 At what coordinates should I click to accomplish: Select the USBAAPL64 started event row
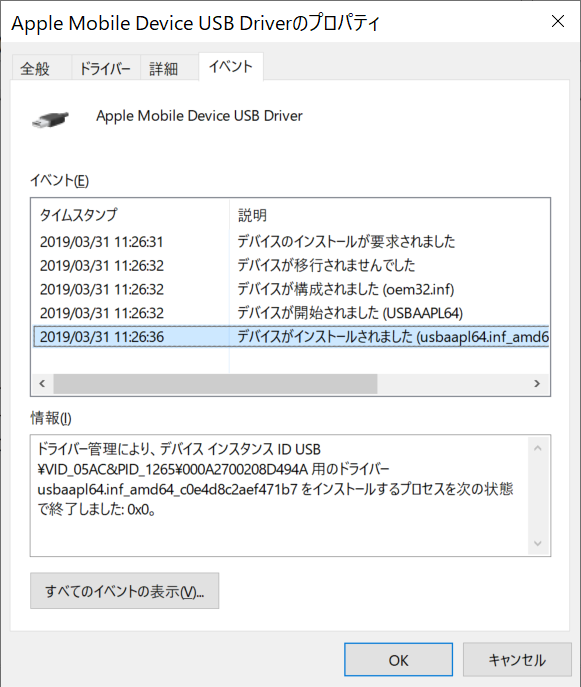point(291,312)
